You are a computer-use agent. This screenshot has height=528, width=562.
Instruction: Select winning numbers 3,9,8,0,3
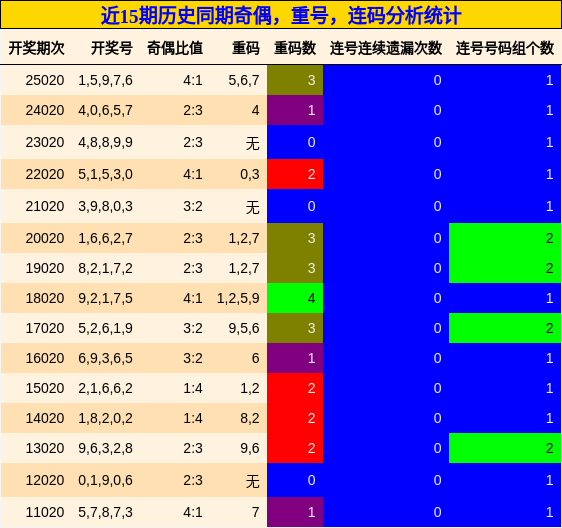pos(105,206)
